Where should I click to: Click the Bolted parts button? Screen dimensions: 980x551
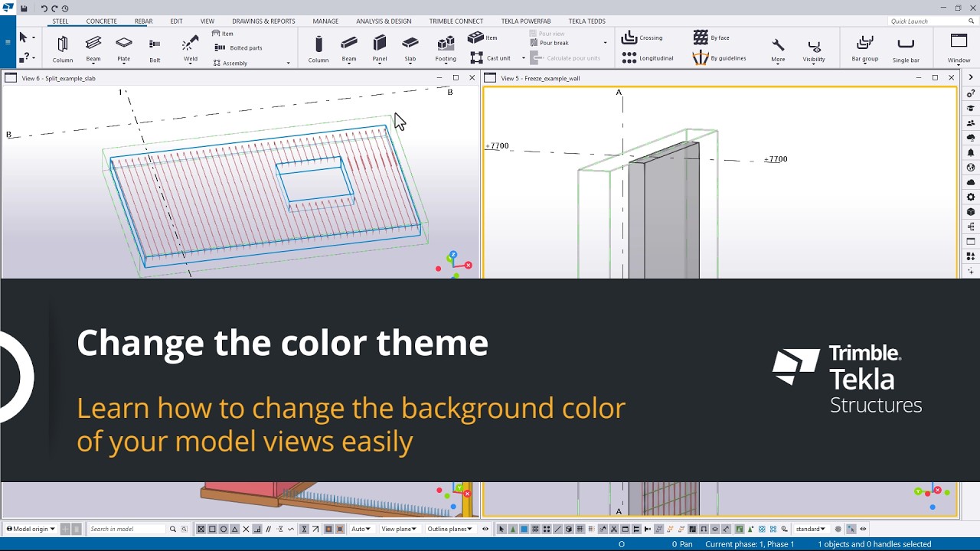click(238, 47)
